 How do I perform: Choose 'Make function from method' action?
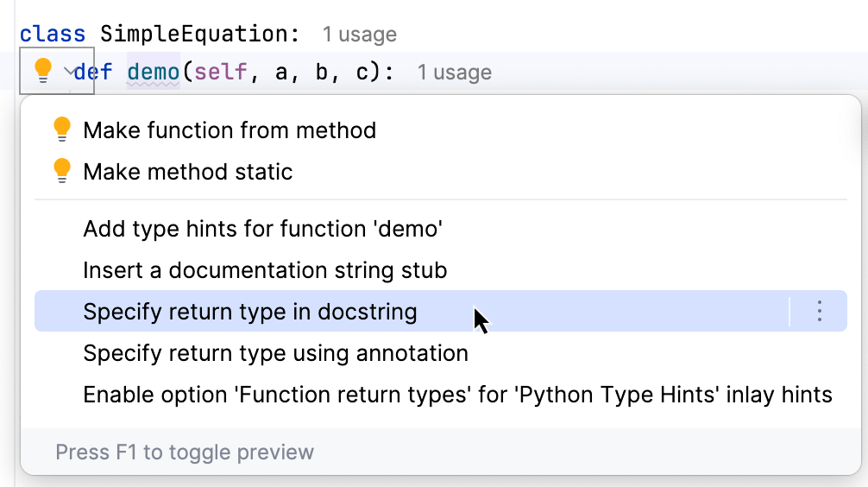(230, 130)
